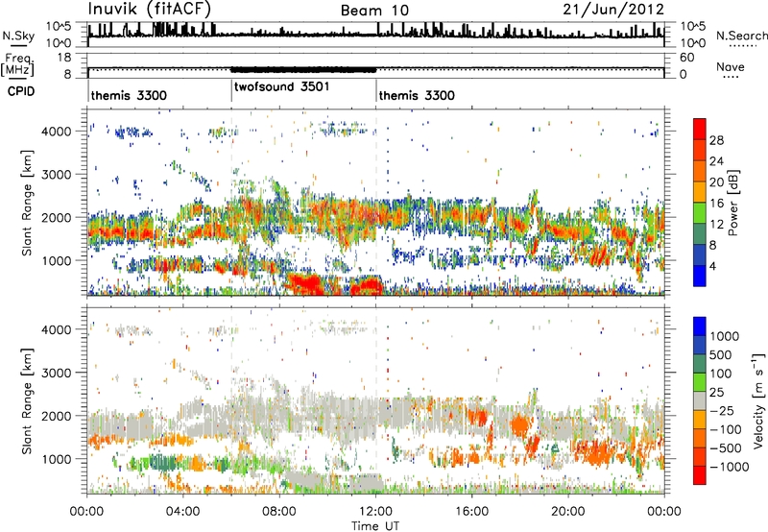The height and width of the screenshot is (532, 768).
Task: Click the '60' Nave axis tick
Action: click(686, 58)
